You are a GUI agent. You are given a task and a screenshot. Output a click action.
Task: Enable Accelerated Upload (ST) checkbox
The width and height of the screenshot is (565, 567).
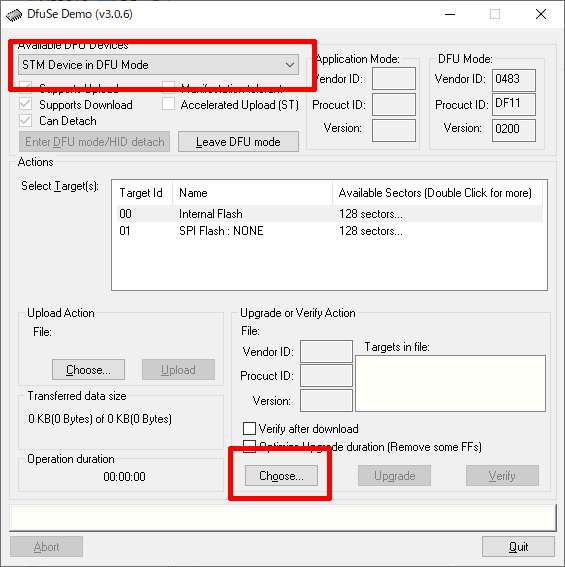(168, 104)
